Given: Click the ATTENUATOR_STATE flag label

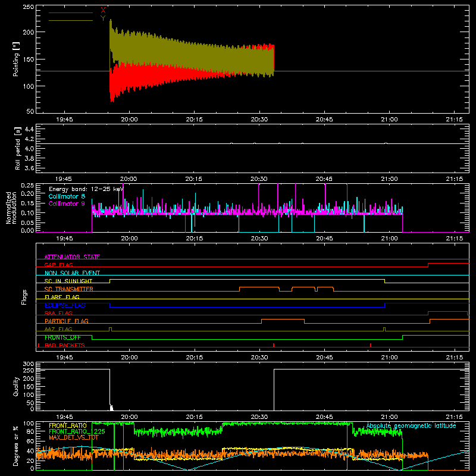Looking at the screenshot, I should 72,257.
